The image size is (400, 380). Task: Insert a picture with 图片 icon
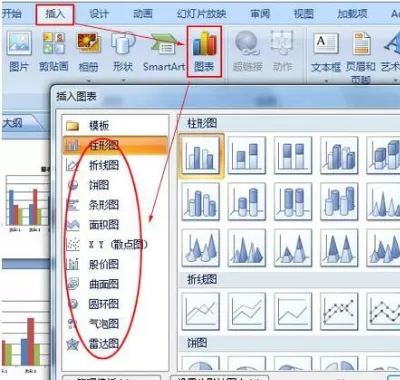point(19,52)
